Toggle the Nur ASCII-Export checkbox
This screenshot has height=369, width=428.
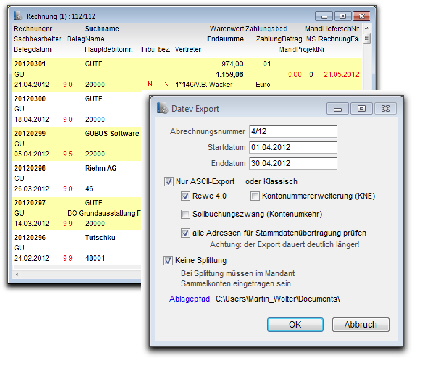coord(168,181)
